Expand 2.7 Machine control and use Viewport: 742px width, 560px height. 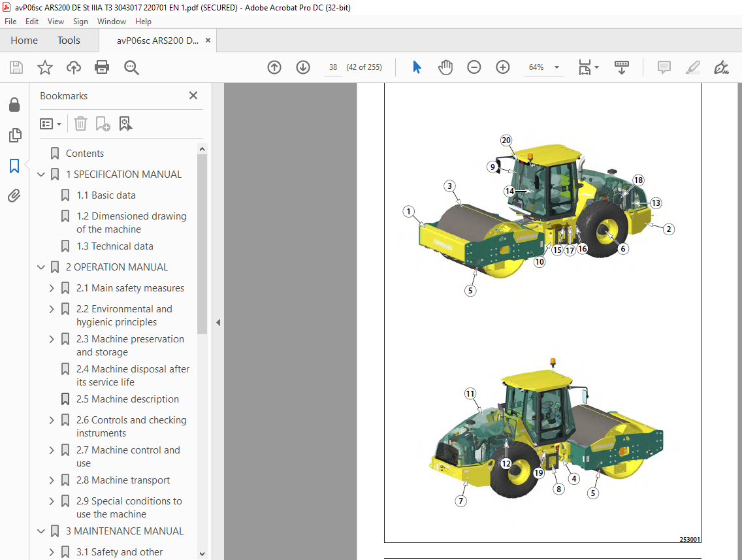pos(52,450)
